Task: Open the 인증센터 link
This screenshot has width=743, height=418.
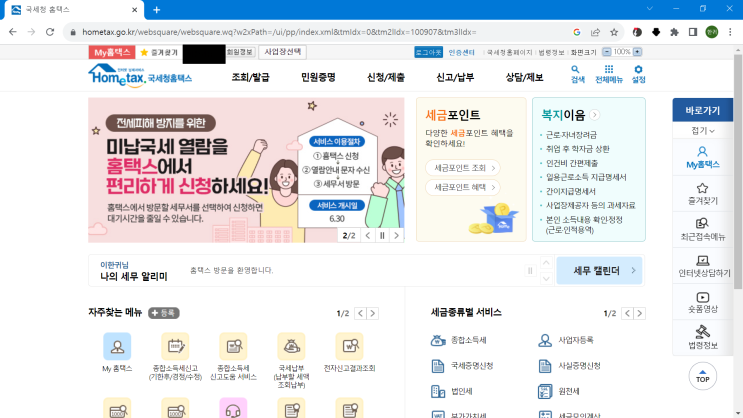Action: [x=462, y=52]
